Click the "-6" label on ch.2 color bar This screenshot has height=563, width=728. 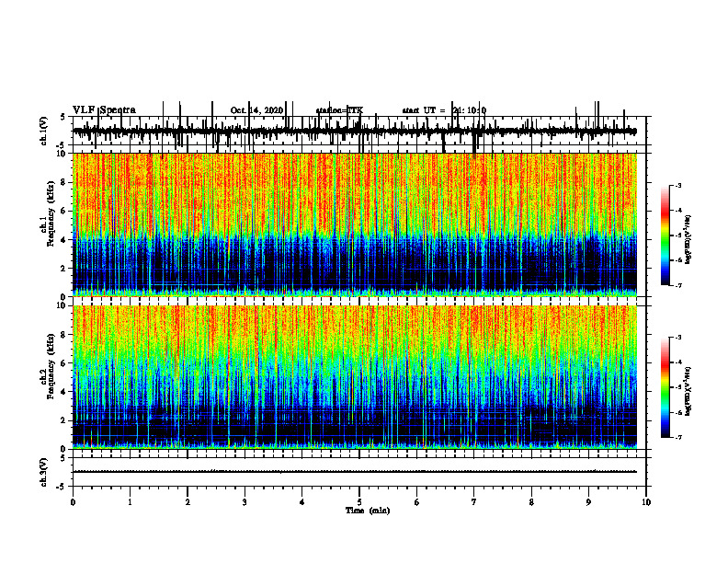(x=678, y=412)
